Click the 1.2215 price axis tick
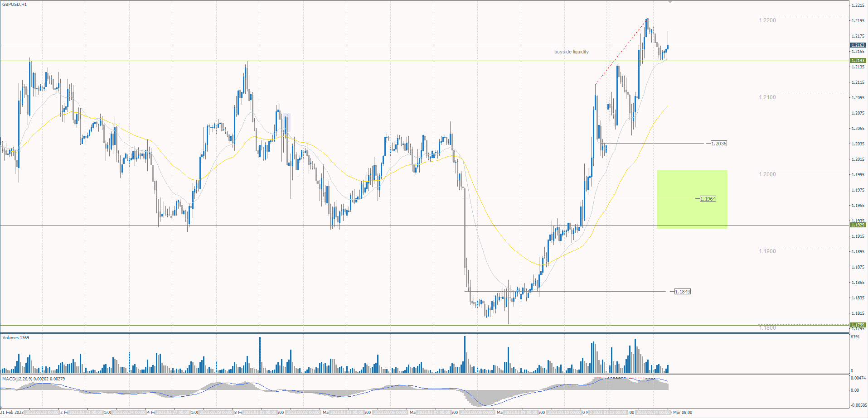This screenshot has width=868, height=418. [858, 5]
